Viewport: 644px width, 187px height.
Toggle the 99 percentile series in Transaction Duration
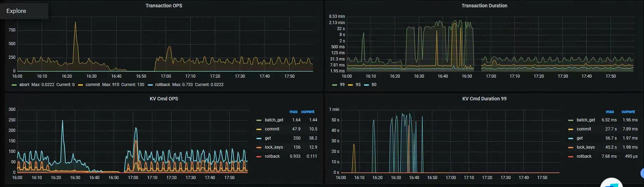point(342,85)
